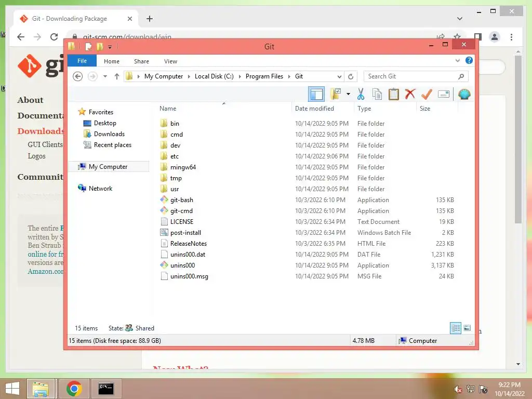Reload the Chrome page
This screenshot has height=399, width=532.
[54, 37]
